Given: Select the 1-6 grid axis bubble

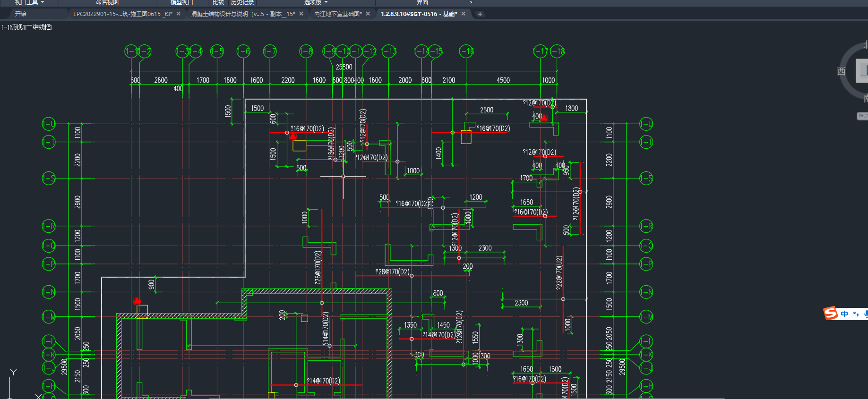Looking at the screenshot, I should tap(243, 51).
